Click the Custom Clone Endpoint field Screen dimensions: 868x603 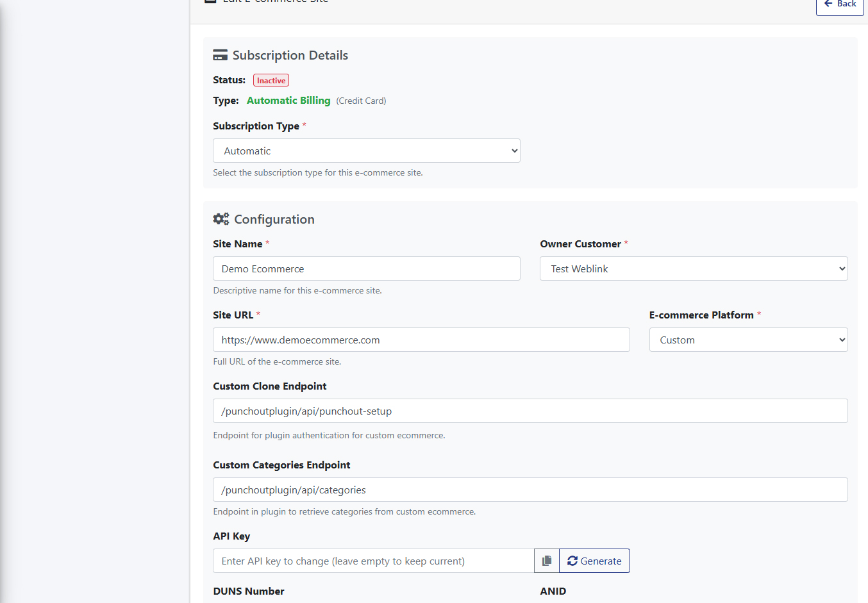pos(530,411)
